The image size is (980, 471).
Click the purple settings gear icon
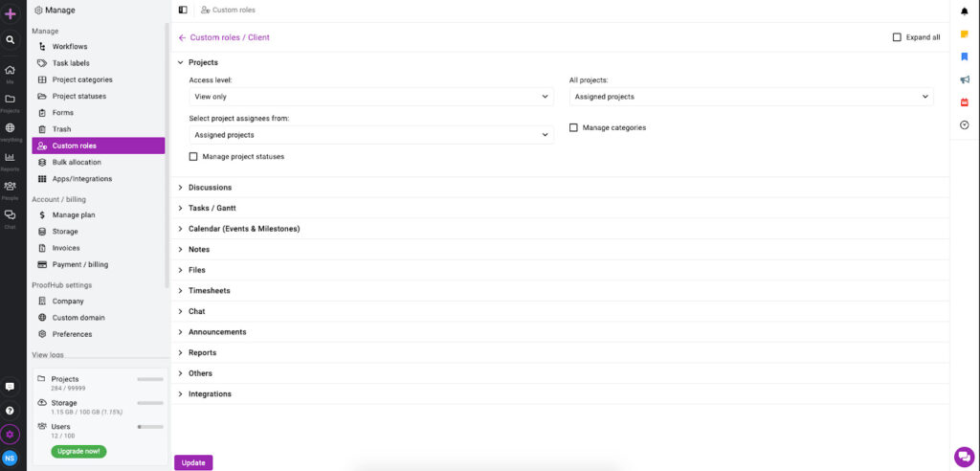point(10,434)
